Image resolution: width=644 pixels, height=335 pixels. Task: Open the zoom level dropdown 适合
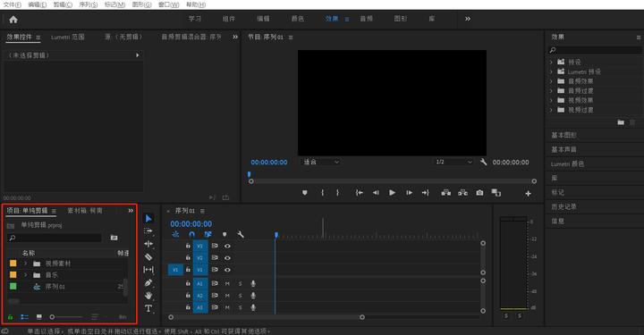point(321,162)
